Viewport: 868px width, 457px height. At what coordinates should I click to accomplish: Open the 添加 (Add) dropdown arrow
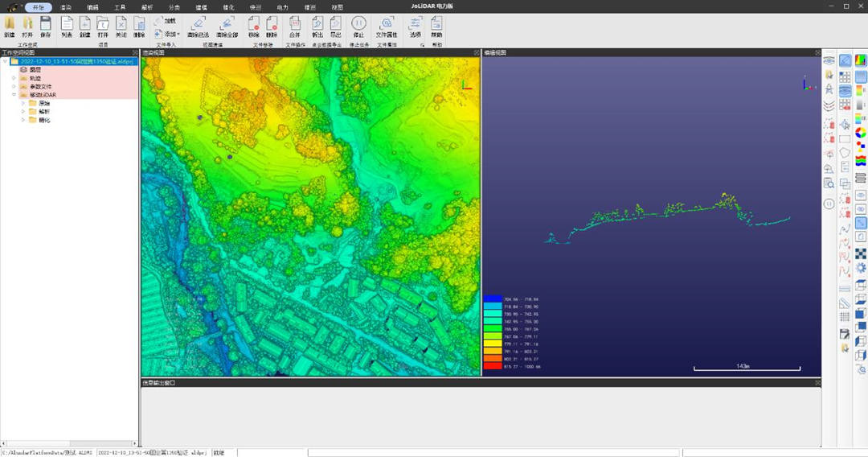coord(178,35)
